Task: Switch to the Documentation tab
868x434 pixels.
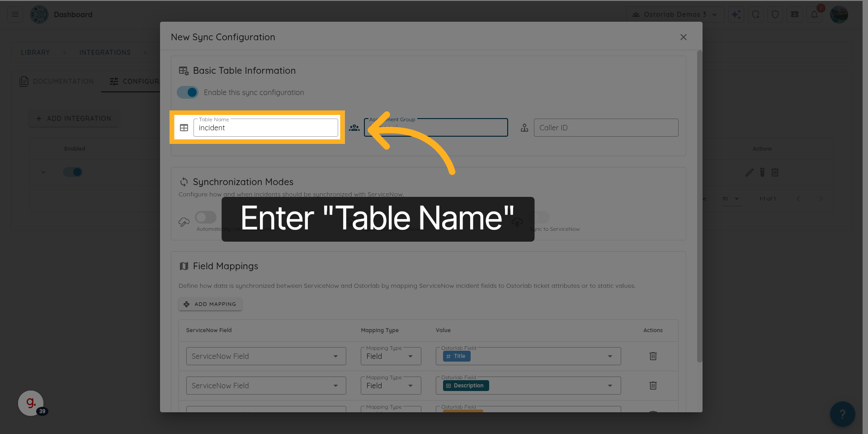Action: [57, 81]
